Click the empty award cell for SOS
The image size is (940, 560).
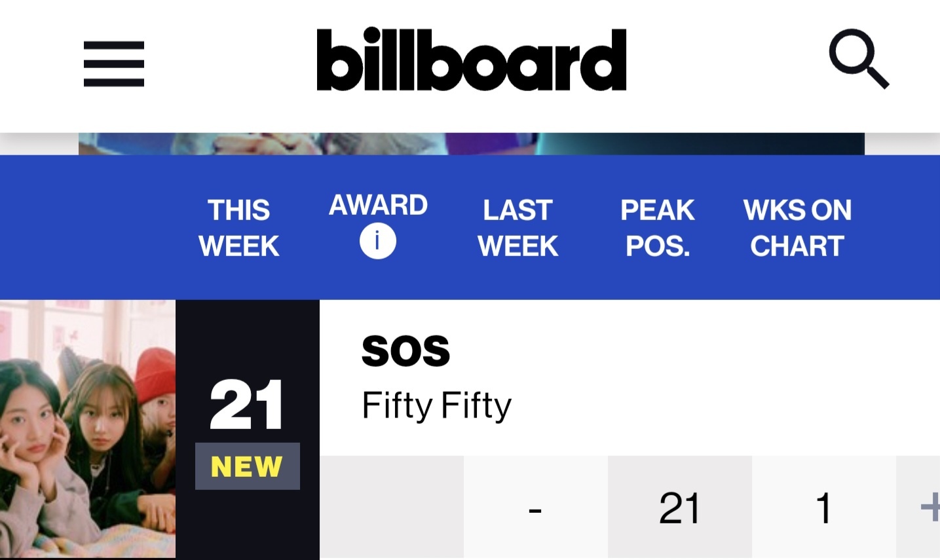coord(392,507)
